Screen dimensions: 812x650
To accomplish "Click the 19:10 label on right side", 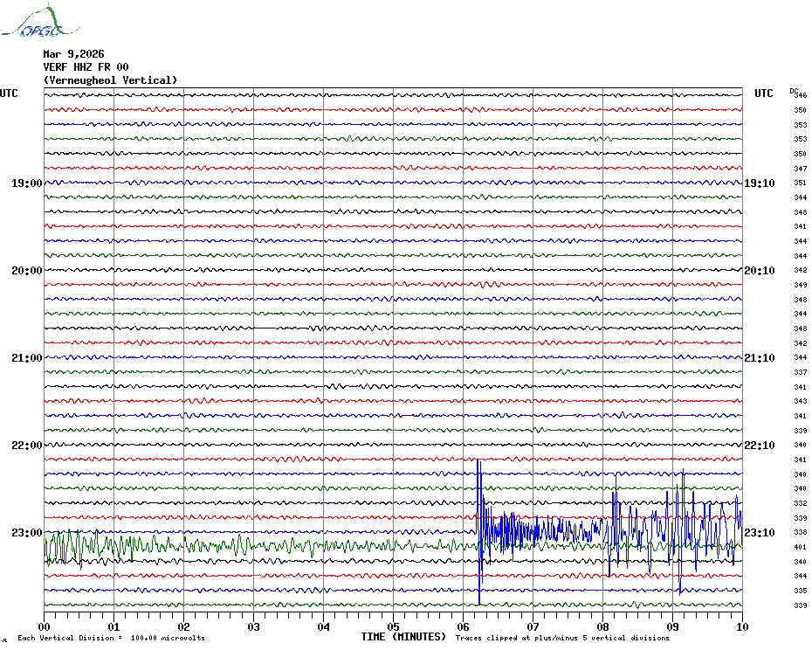I will coord(759,183).
